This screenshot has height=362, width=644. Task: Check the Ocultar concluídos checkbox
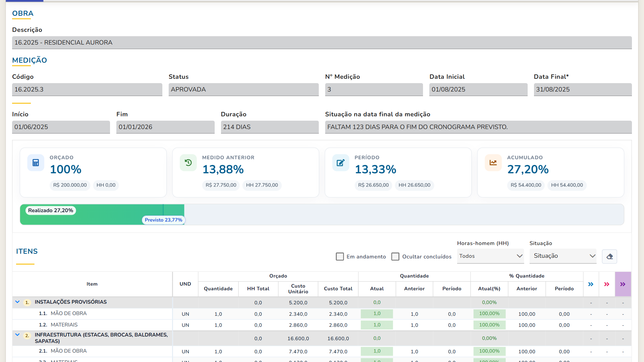[395, 256]
